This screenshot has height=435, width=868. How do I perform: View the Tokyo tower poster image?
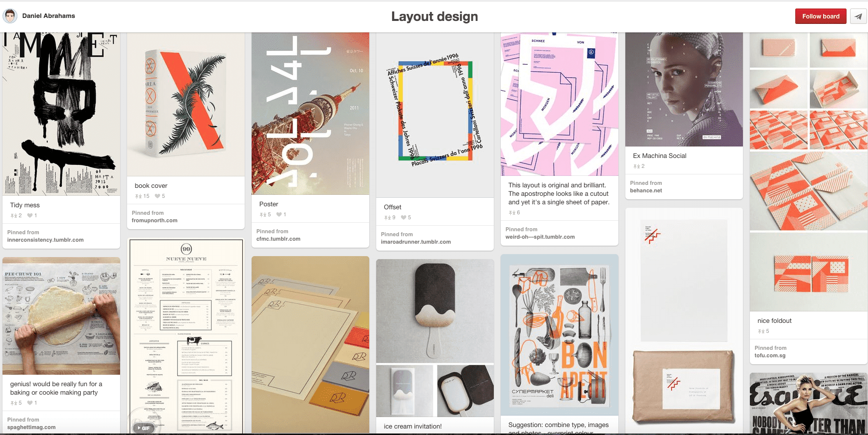[x=310, y=114]
